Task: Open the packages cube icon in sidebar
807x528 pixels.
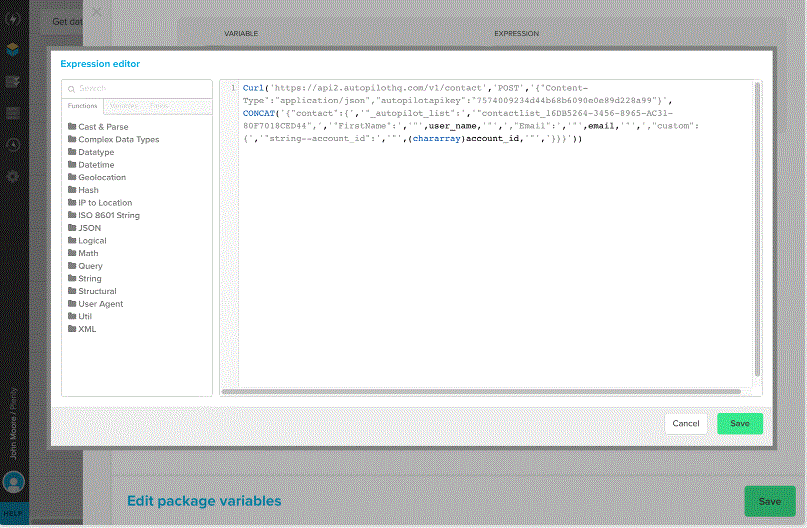Action: pos(12,49)
